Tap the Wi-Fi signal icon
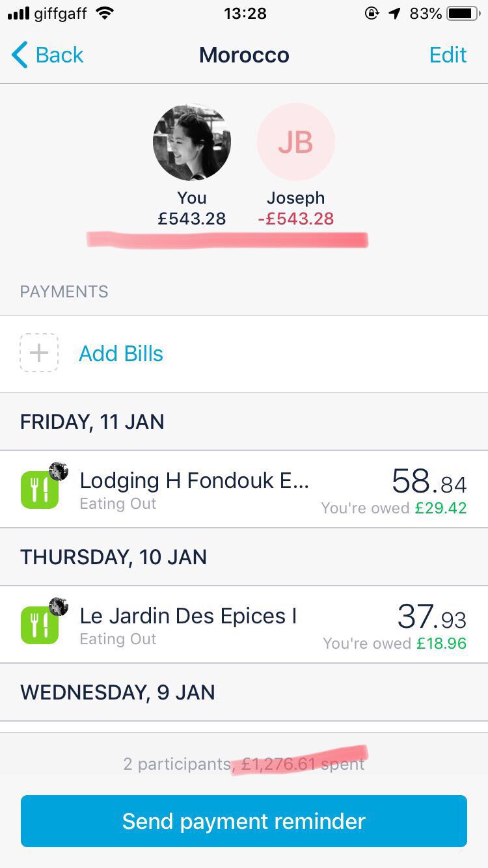The width and height of the screenshot is (488, 868). pos(103,14)
